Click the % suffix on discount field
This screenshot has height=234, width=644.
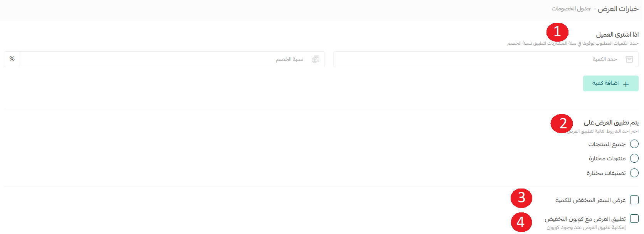[x=12, y=59]
